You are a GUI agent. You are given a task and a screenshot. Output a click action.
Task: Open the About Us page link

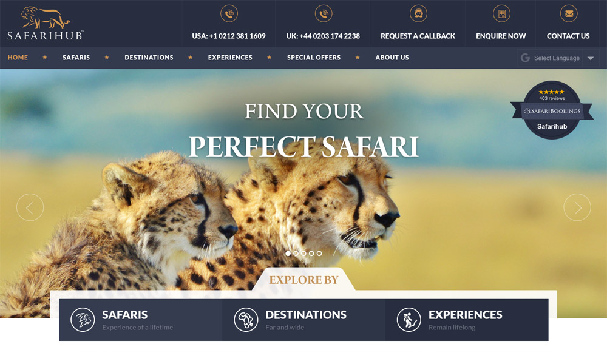(392, 57)
